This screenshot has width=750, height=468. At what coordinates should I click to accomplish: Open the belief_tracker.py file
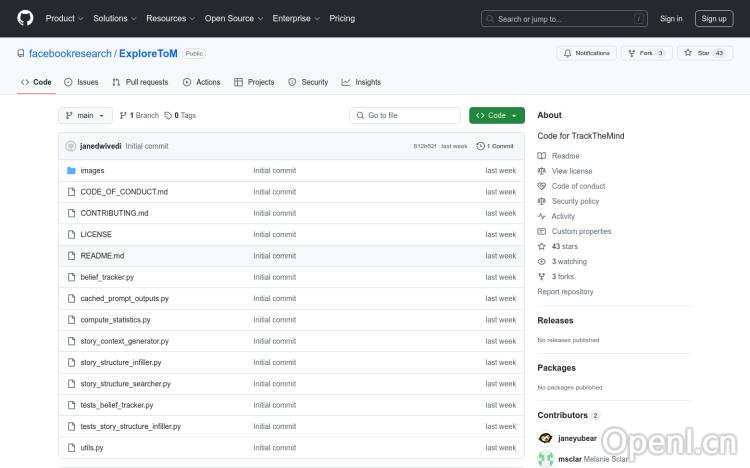click(x=107, y=277)
